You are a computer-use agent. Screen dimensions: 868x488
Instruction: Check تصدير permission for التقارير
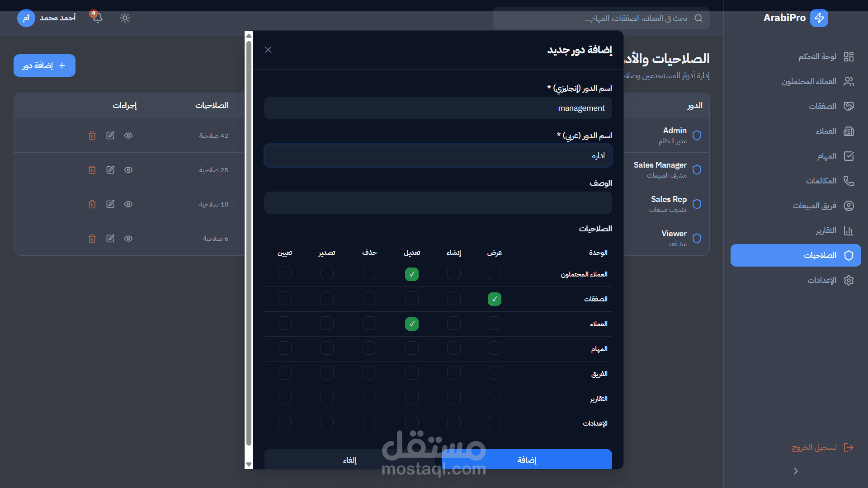click(x=326, y=398)
